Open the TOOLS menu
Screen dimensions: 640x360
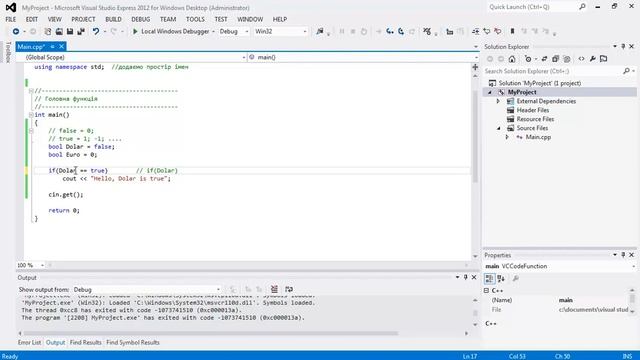pos(195,19)
